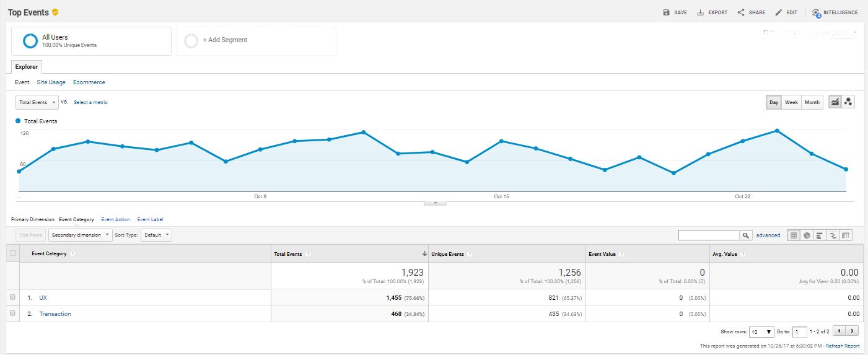Click the Event Action dimension link

click(115, 219)
